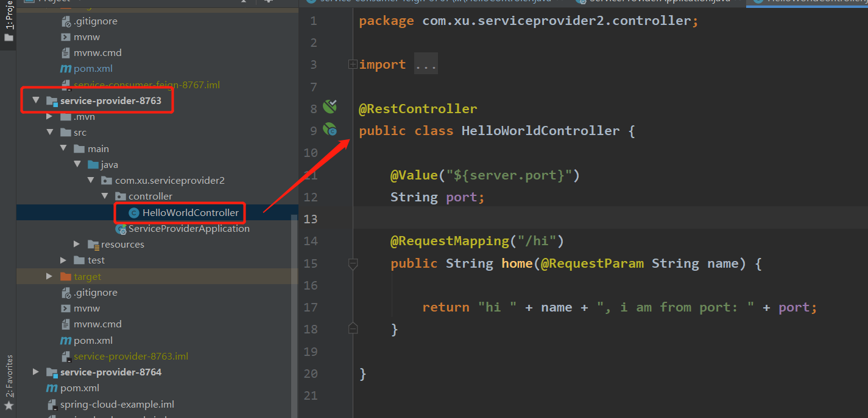Click line number 13 in the gutter

pos(311,219)
